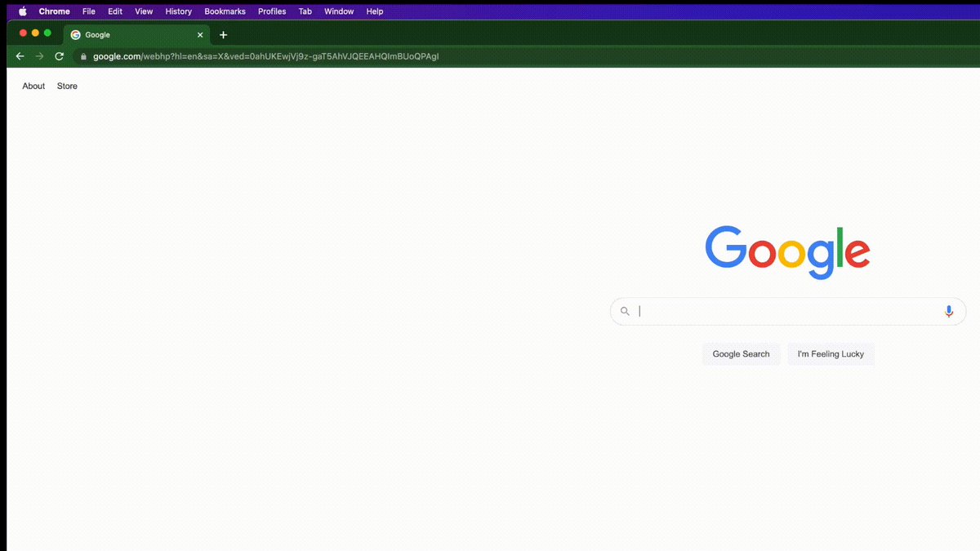Click the yellow minimize window button

coord(35,33)
